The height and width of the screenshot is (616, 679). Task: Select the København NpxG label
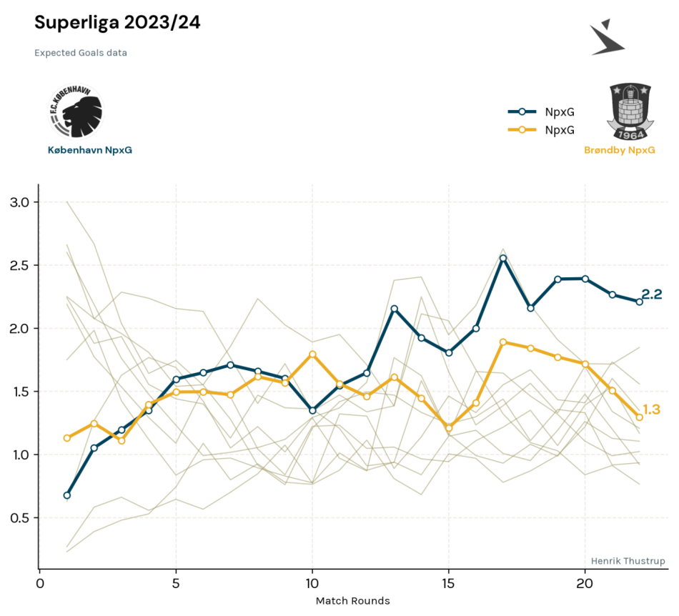click(90, 150)
